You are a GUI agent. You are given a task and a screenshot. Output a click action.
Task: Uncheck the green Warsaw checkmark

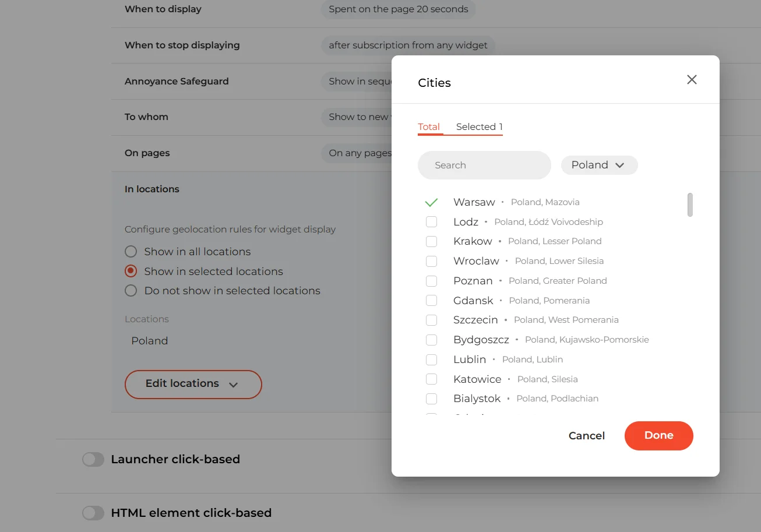pos(431,203)
